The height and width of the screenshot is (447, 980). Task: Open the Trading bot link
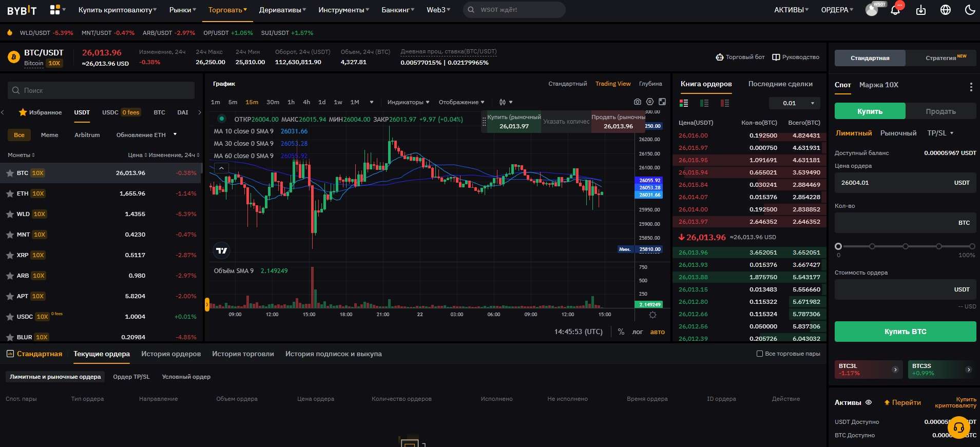point(740,57)
